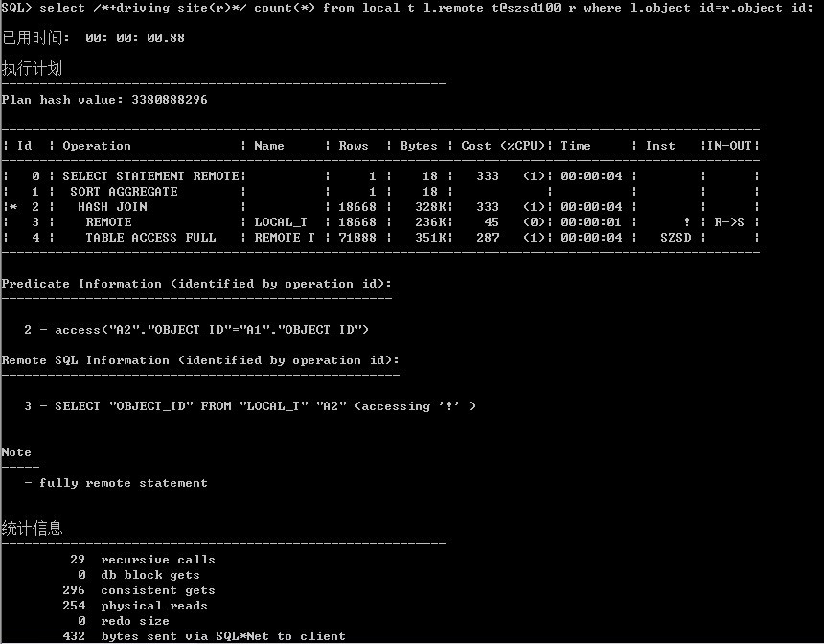Screen dimensions: 824x644
Task: Click the Bytes column header
Action: 419,146
